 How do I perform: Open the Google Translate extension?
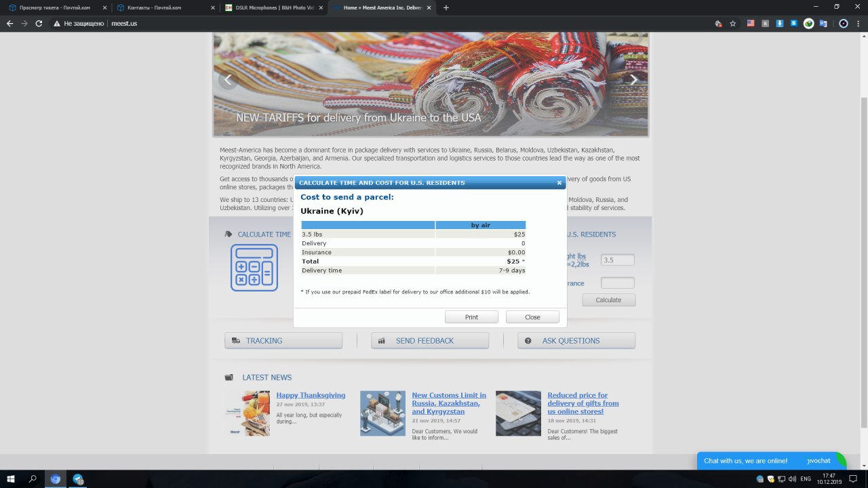tap(823, 23)
